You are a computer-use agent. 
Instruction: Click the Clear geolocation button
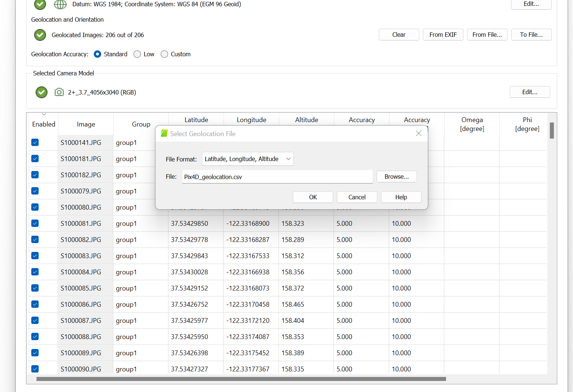click(x=399, y=35)
